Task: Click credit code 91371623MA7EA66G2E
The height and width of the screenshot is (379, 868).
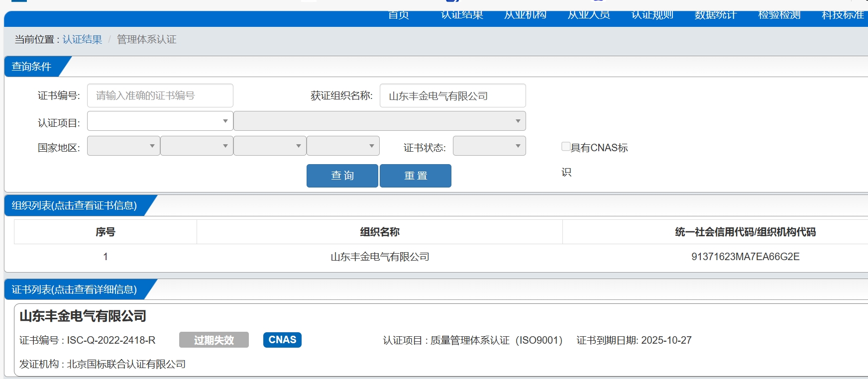Action: pyautogui.click(x=745, y=257)
